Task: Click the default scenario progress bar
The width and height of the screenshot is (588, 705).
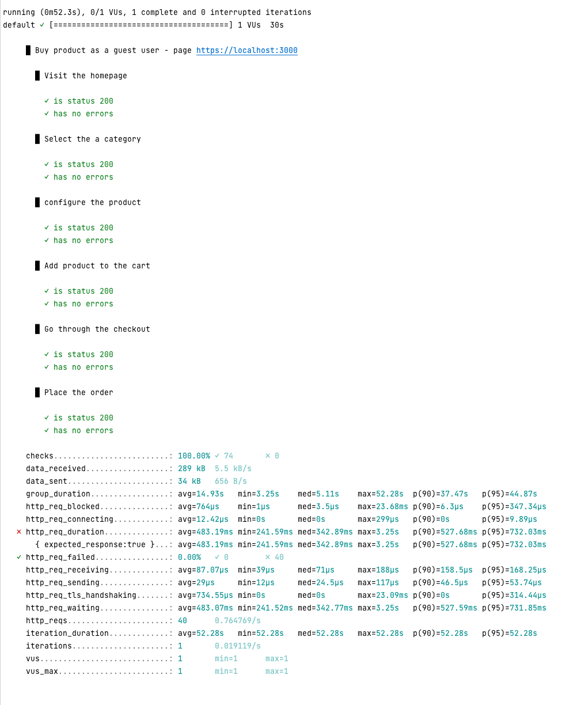Action: point(141,25)
